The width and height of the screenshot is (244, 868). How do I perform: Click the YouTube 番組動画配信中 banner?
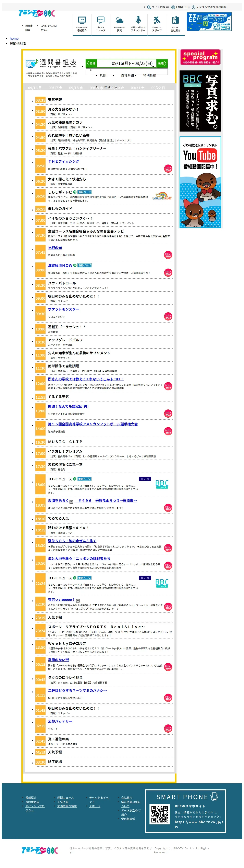tap(200, 182)
